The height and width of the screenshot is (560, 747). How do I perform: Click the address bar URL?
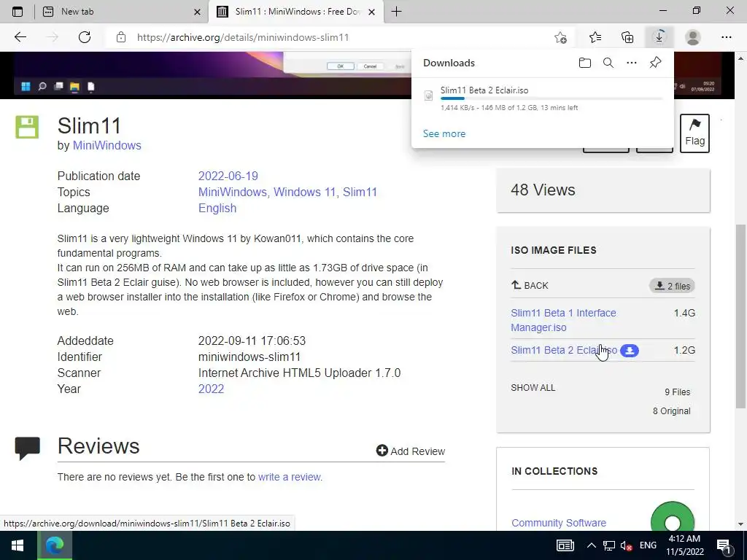[x=243, y=37]
